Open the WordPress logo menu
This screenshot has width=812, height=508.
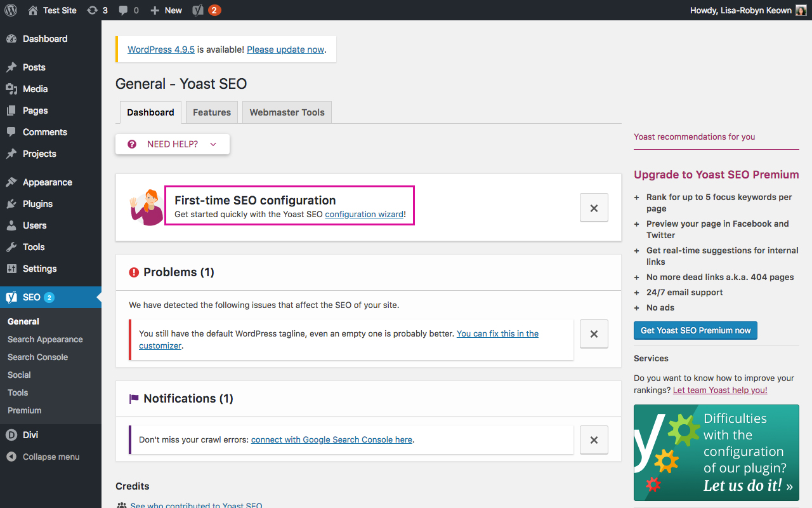click(x=11, y=10)
